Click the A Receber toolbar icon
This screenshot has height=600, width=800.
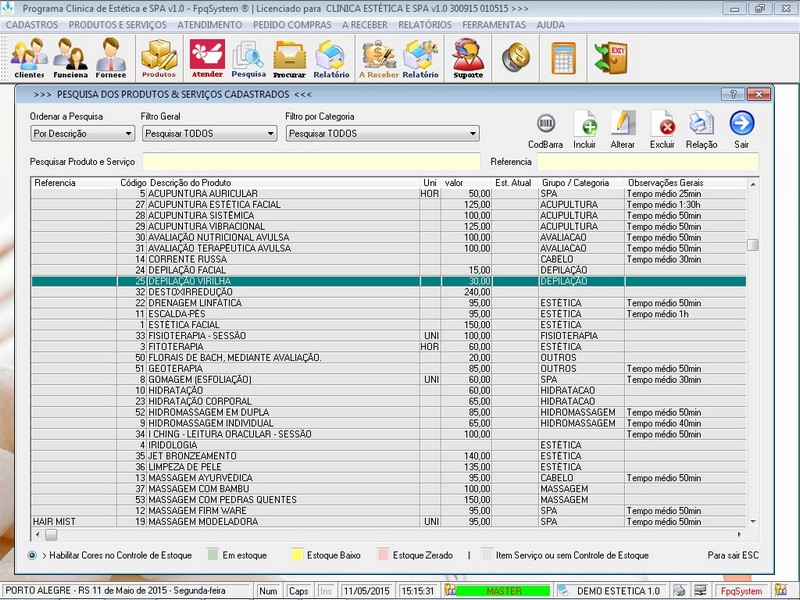click(379, 58)
